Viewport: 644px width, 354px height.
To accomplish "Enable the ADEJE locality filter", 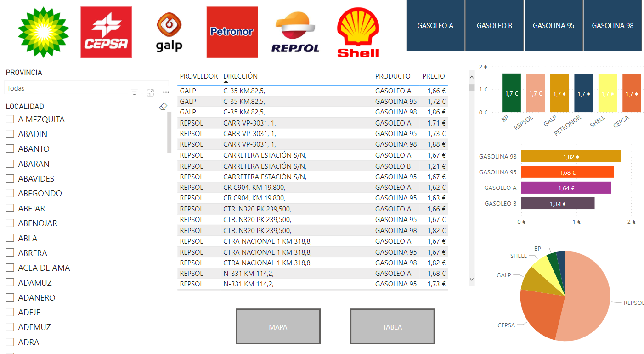I will [x=10, y=312].
